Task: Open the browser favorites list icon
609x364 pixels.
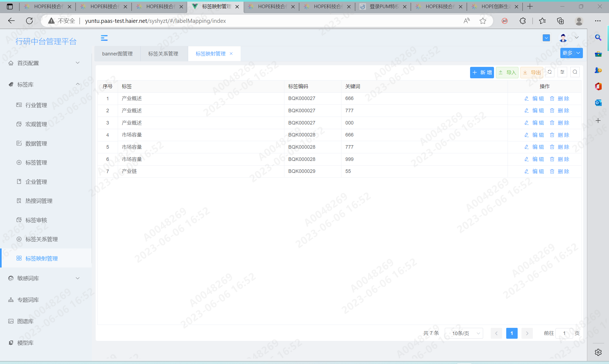Action: coord(542,21)
